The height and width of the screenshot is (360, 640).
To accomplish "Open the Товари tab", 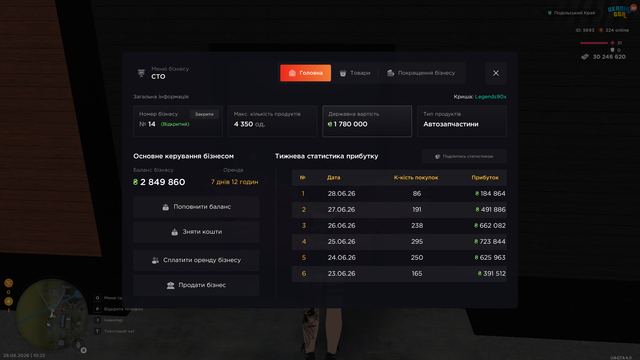I will (355, 73).
